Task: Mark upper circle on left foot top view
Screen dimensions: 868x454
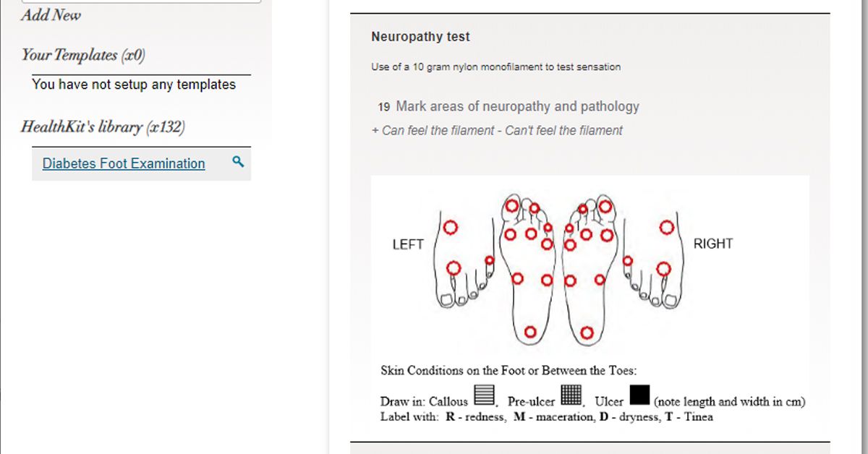Action: tap(450, 228)
